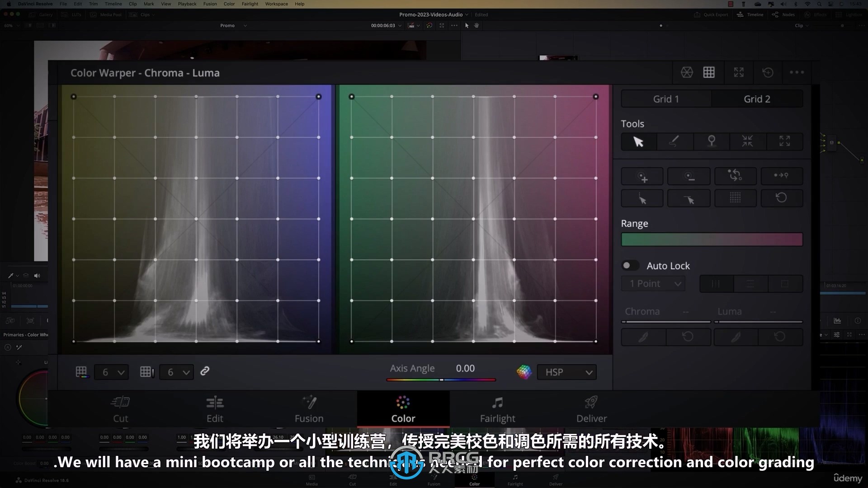868x488 pixels.
Task: Switch to Hue-Saturation spiderweb mode icon
Action: pyautogui.click(x=687, y=72)
